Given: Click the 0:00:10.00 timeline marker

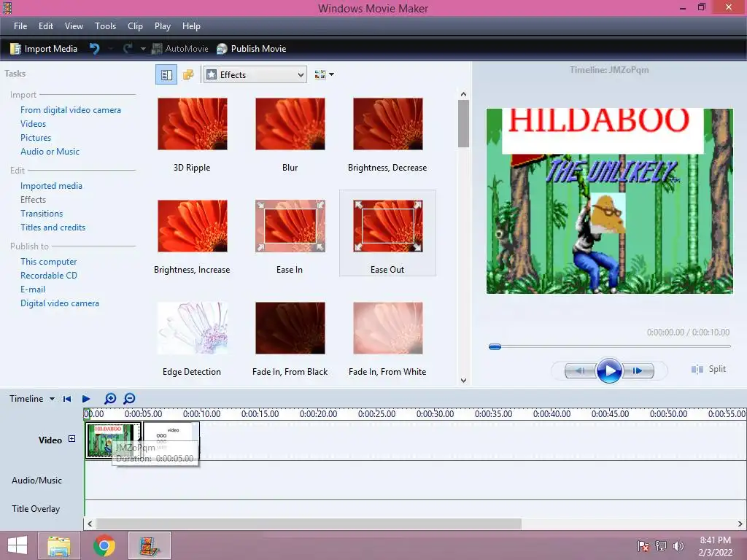Looking at the screenshot, I should pyautogui.click(x=201, y=414).
